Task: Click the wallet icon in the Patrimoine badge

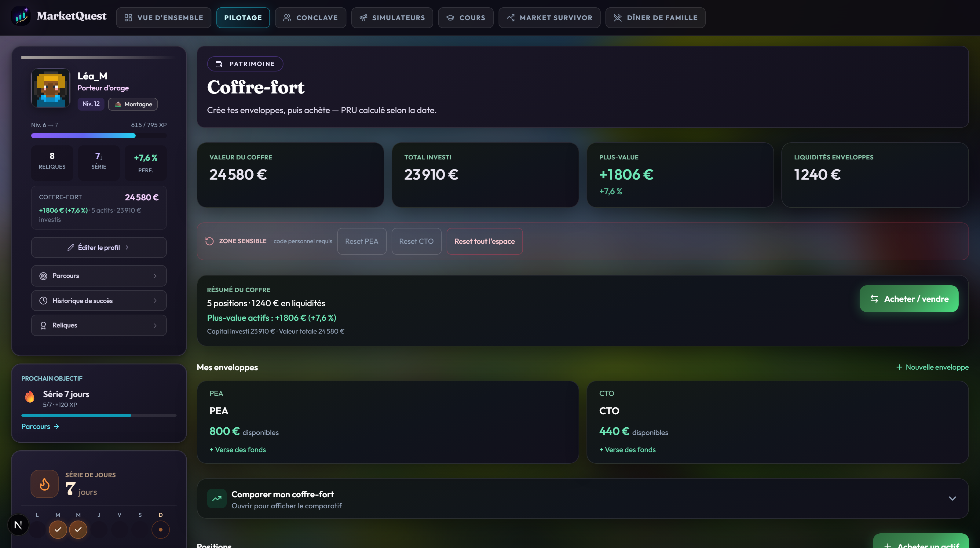Action: 219,64
